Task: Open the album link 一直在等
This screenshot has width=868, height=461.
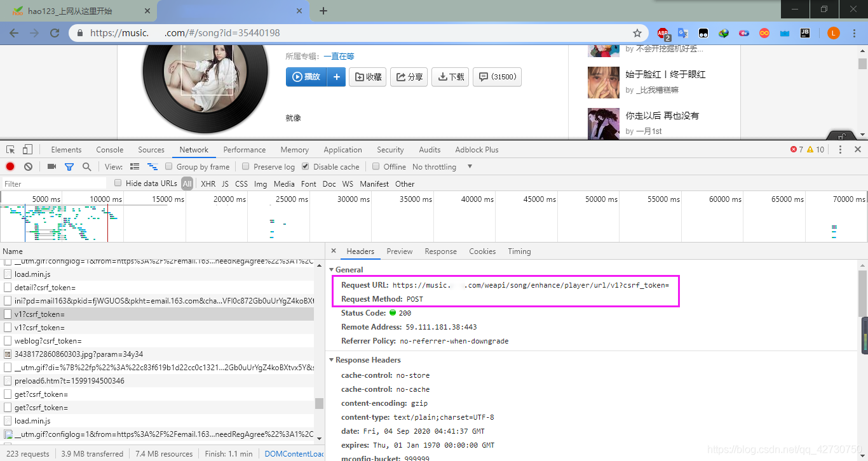Action: (x=339, y=57)
